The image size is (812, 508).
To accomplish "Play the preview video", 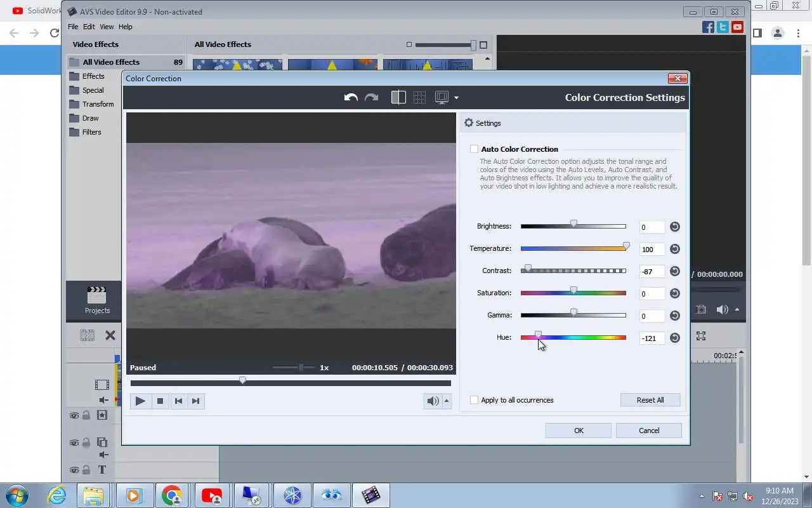I will 140,401.
